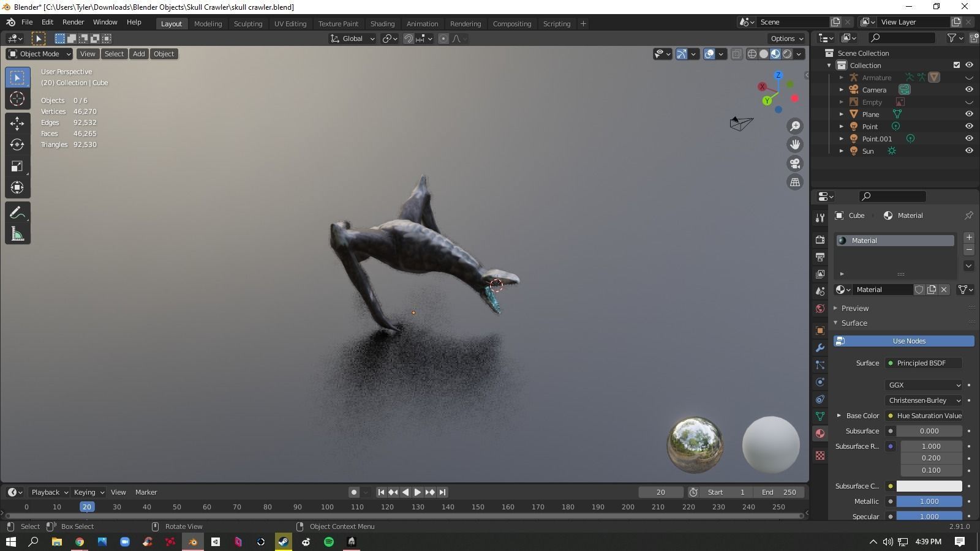Open the Object Mode dropdown
This screenshot has width=980, height=551.
(x=39, y=54)
